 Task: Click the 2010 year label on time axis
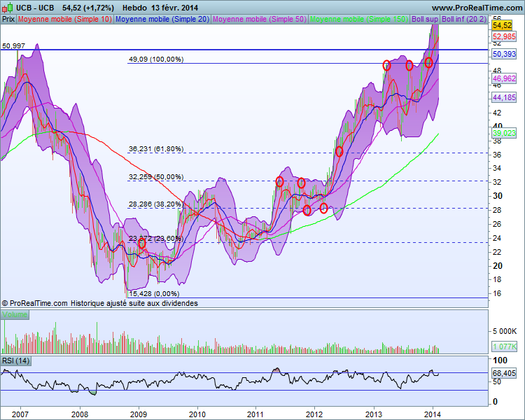point(197,414)
